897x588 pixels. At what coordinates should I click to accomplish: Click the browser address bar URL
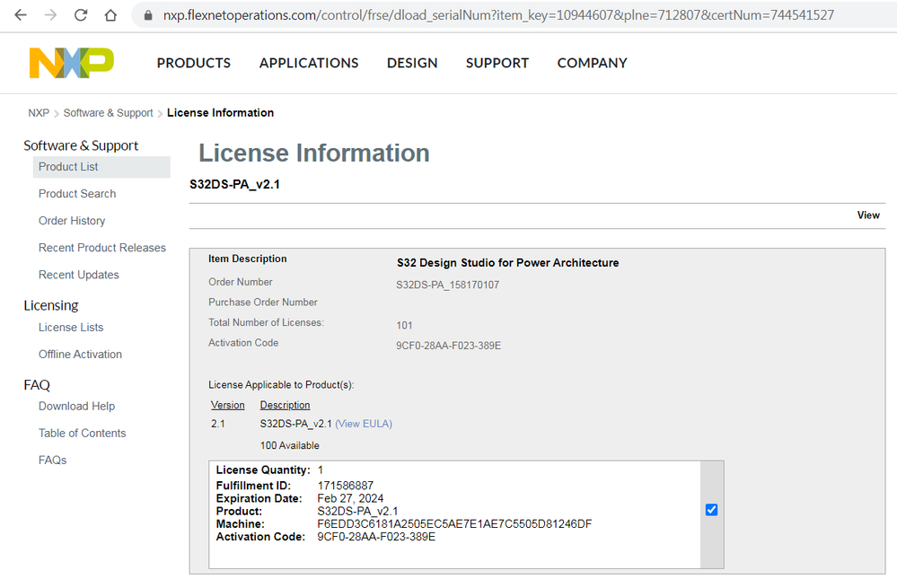click(498, 15)
